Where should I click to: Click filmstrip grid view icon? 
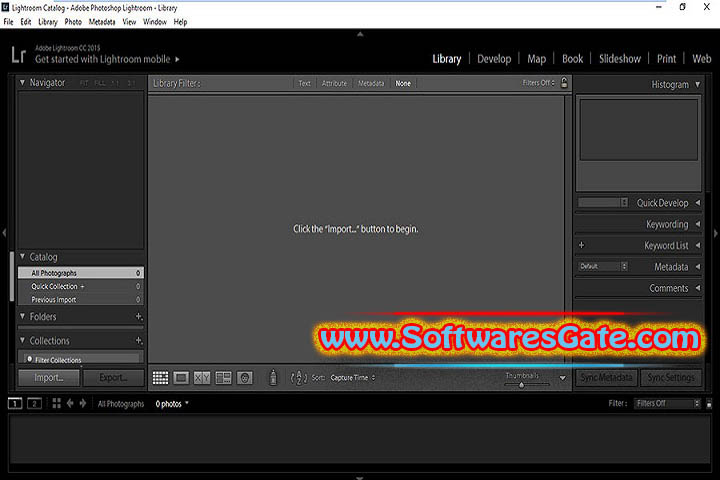[x=56, y=403]
